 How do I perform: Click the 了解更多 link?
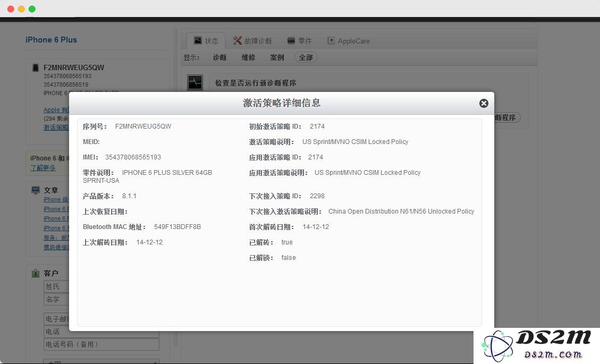[x=43, y=167]
